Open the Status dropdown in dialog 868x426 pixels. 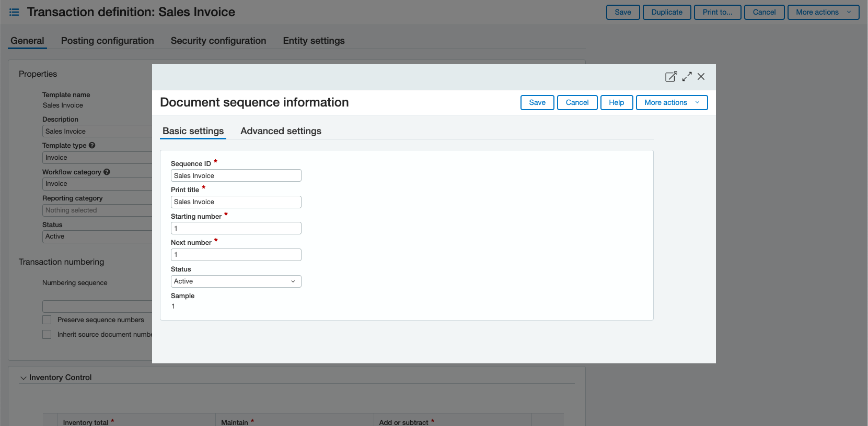click(x=236, y=281)
